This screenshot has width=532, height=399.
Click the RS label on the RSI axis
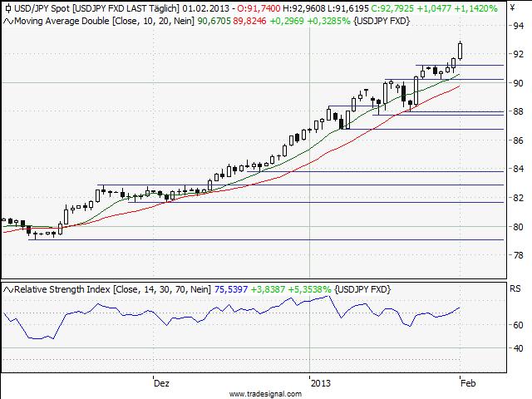pyautogui.click(x=515, y=290)
